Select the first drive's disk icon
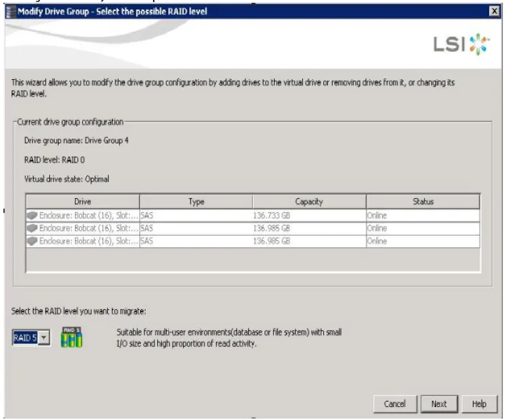The height and width of the screenshot is (420, 505). click(x=31, y=216)
